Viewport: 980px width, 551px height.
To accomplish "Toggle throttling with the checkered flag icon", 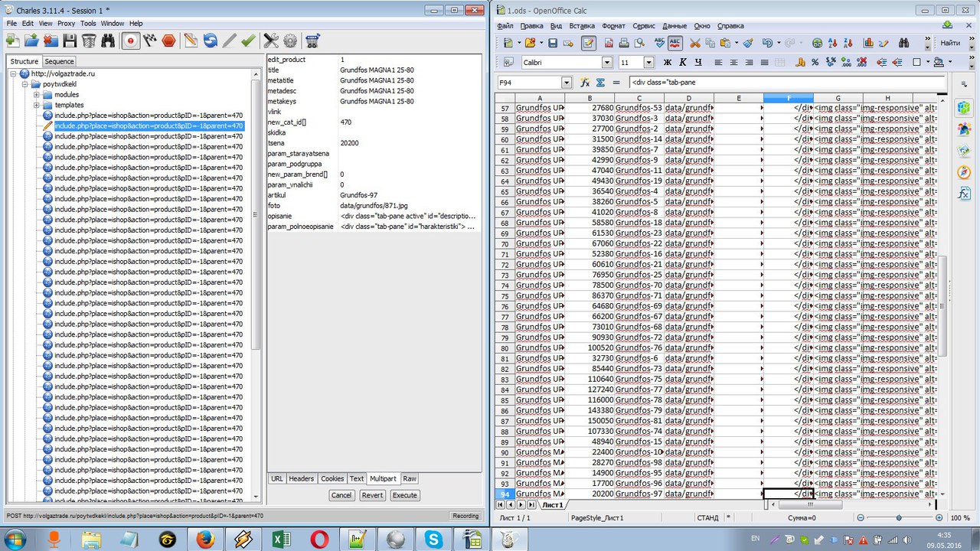I will 150,41.
